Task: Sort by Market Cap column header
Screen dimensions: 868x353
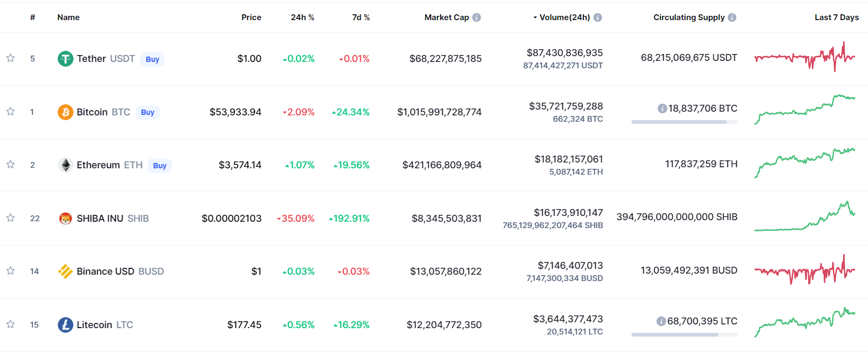Action: click(x=446, y=17)
